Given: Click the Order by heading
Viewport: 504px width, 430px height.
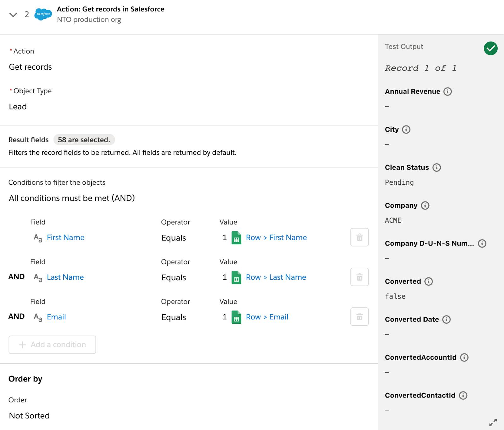Looking at the screenshot, I should [25, 379].
